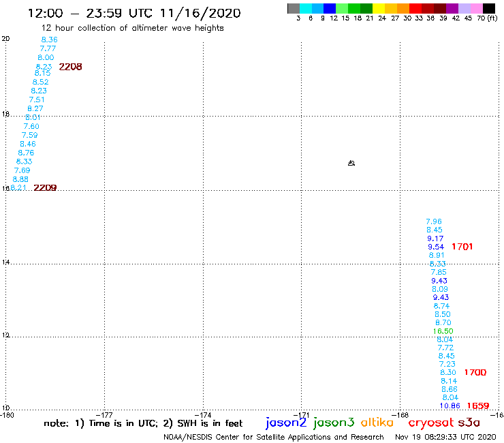Screen dimensions: 504x443
Task: Select the 8.27 wave height value
Action: pos(35,109)
